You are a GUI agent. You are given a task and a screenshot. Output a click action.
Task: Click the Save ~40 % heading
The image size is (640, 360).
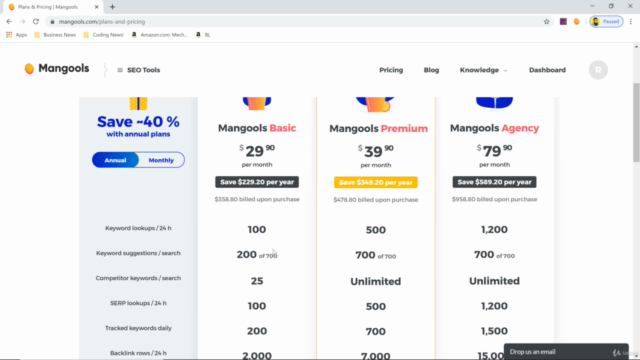click(x=138, y=122)
